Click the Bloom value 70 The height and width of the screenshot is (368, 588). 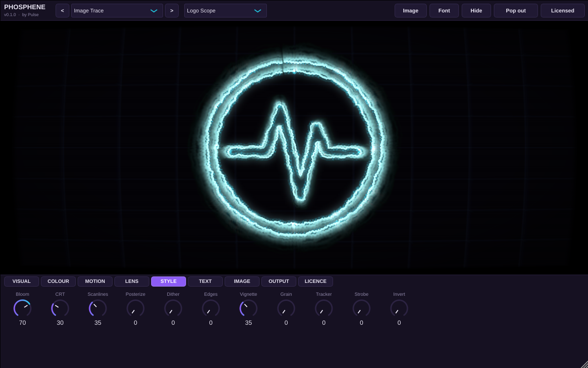pyautogui.click(x=23, y=323)
